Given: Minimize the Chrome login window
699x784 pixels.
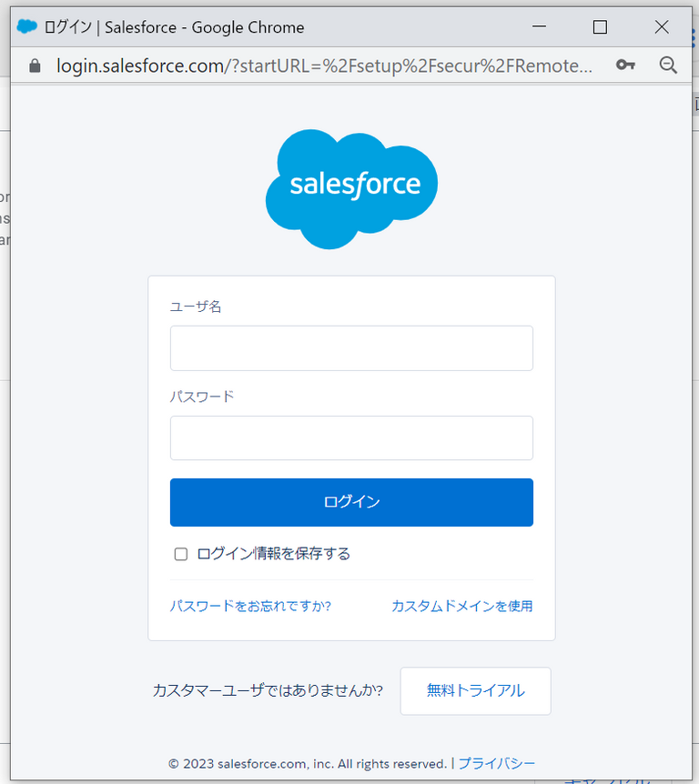Looking at the screenshot, I should coord(539,26).
